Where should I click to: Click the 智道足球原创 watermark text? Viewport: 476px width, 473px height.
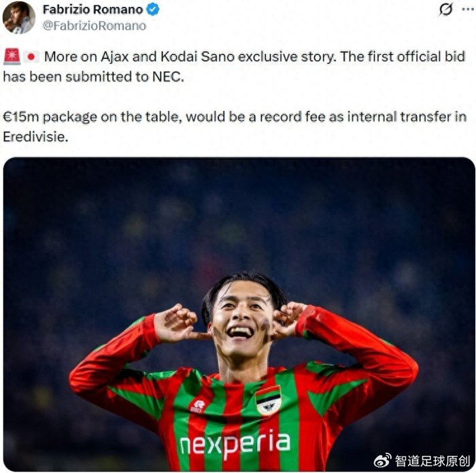point(432,461)
